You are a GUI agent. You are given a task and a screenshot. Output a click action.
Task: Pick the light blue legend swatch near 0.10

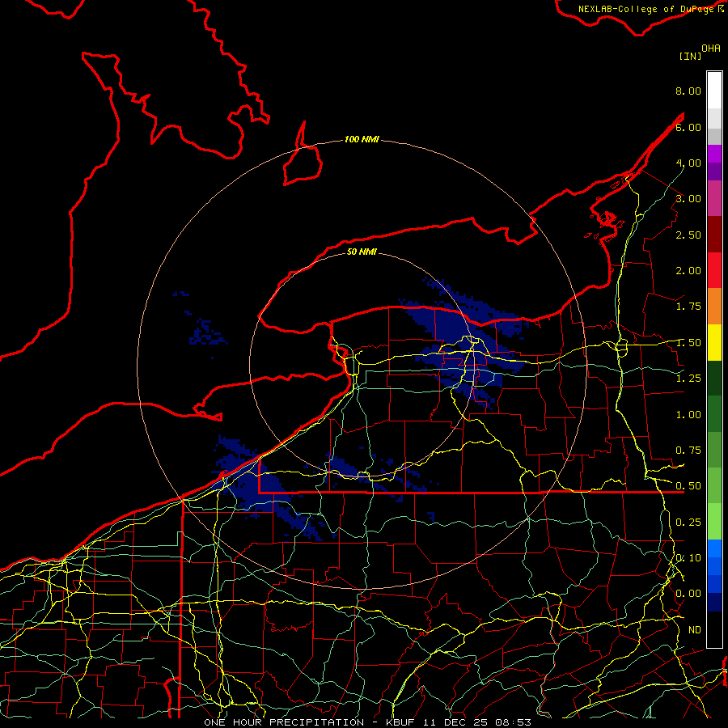click(x=714, y=548)
